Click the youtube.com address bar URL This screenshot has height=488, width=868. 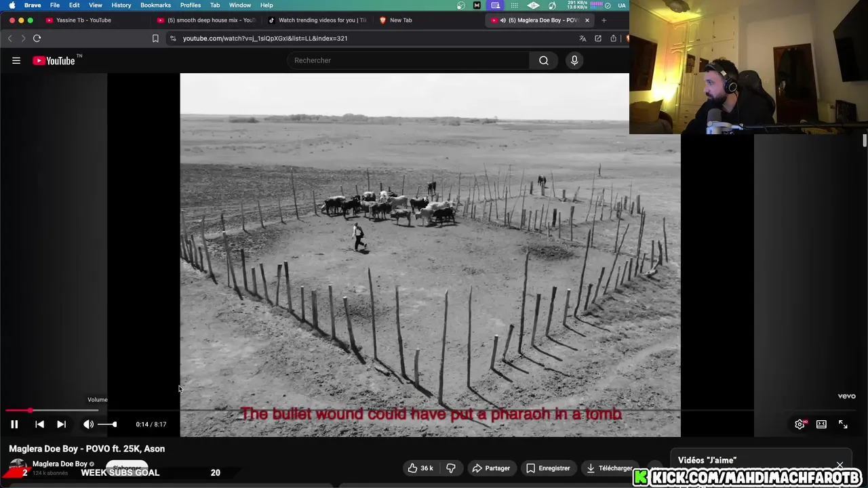tap(265, 39)
